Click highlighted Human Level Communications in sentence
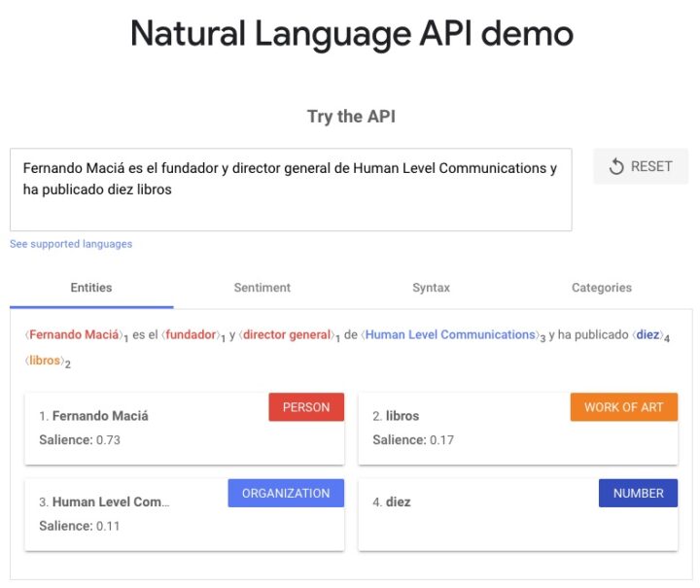 (450, 335)
